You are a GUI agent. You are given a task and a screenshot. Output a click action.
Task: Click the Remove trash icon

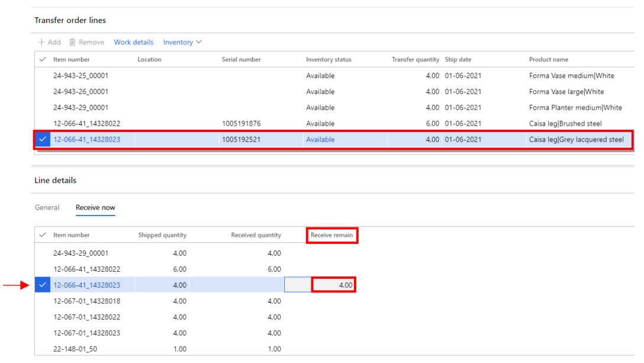(x=72, y=43)
